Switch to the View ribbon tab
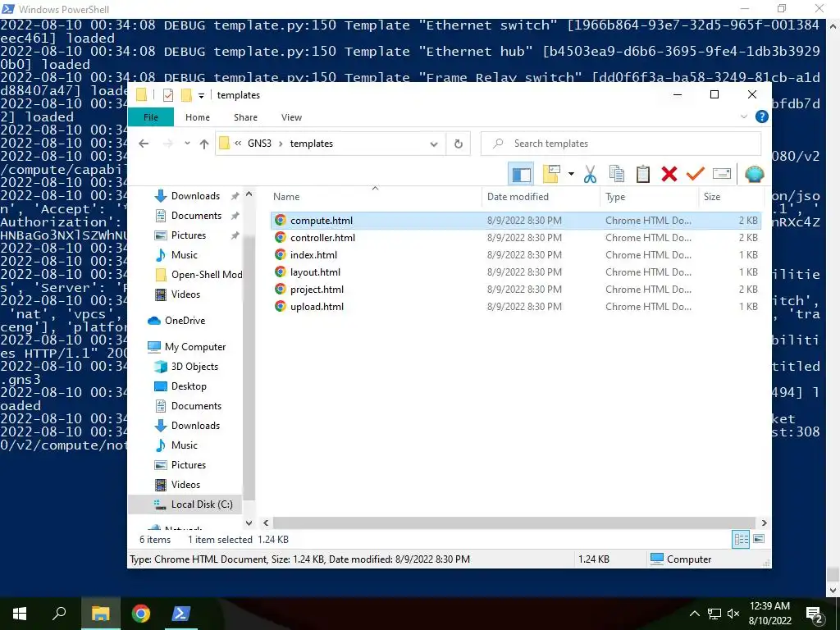The image size is (840, 630). point(291,117)
